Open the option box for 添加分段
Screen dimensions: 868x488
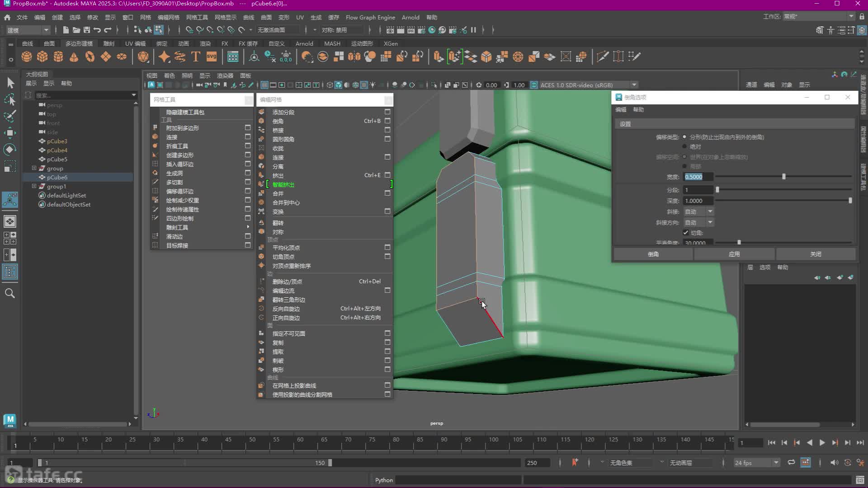tap(387, 112)
